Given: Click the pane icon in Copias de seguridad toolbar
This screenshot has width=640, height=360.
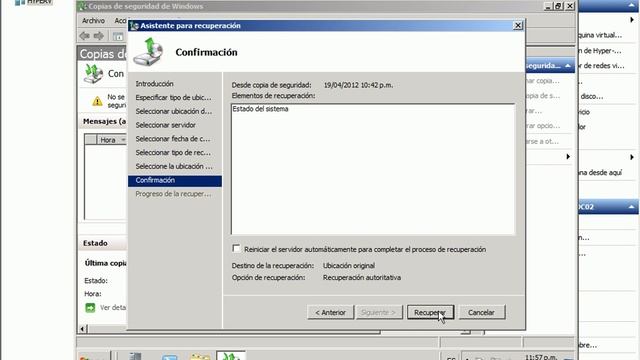Looking at the screenshot, I should click(118, 36).
